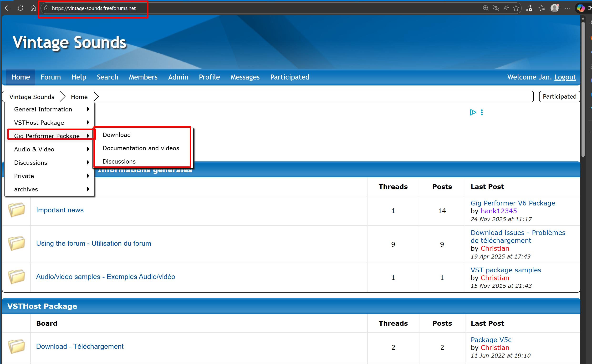Open the zoom magnifier icon in address bar

tap(485, 8)
